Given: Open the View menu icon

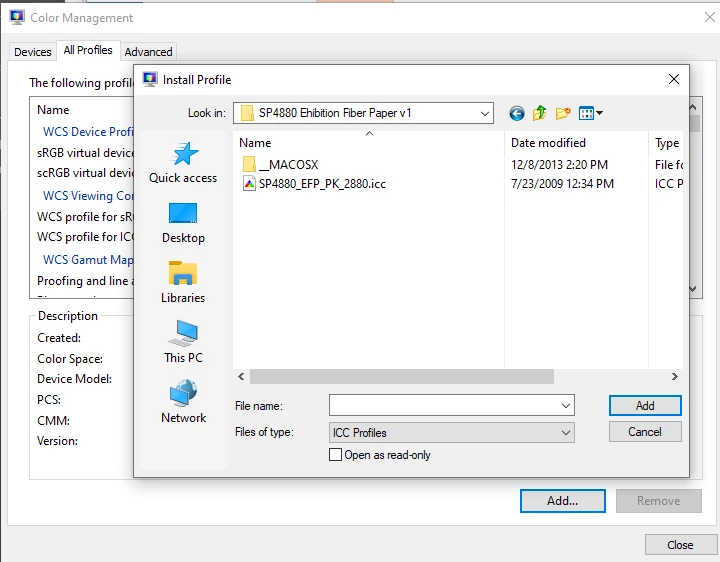Looking at the screenshot, I should tap(591, 113).
